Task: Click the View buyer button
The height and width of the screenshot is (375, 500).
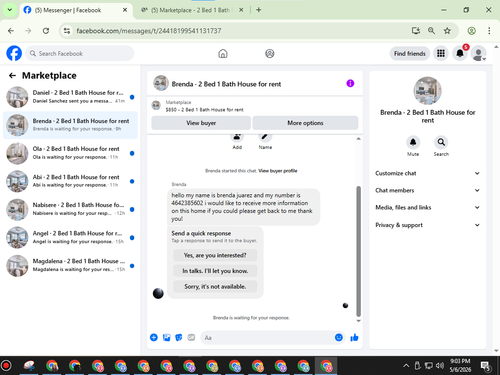Action: click(x=201, y=123)
